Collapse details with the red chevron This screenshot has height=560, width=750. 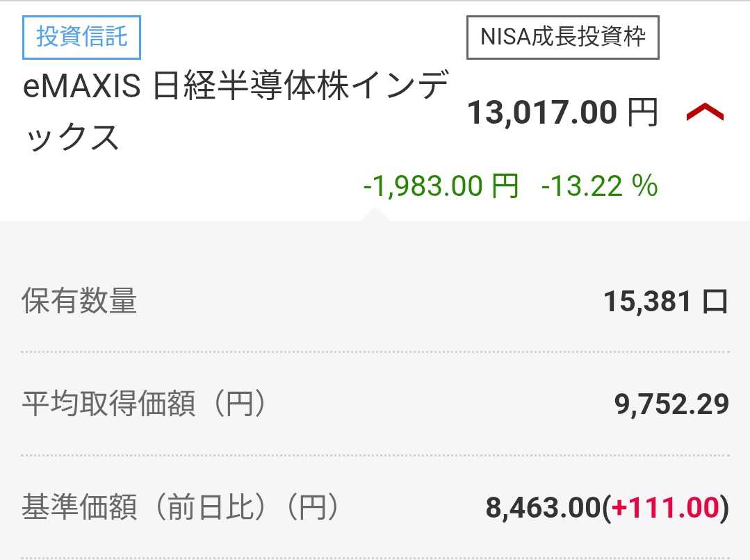pos(705,112)
